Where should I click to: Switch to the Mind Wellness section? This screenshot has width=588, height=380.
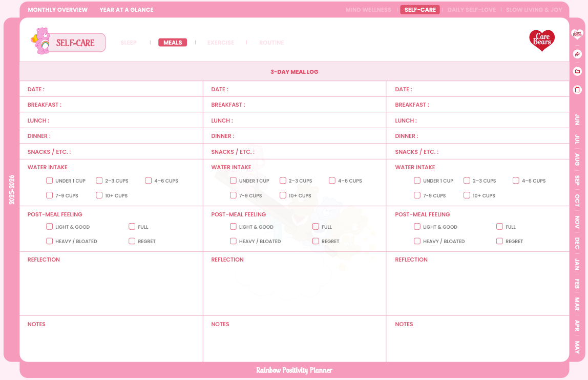coord(368,10)
